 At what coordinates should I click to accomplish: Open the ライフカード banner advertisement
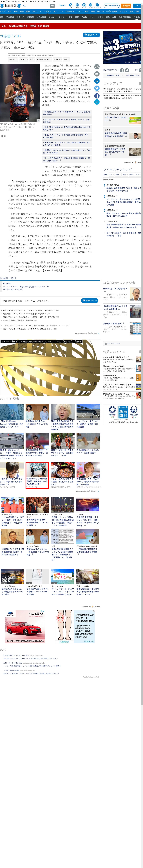pyautogui.click(x=122, y=48)
